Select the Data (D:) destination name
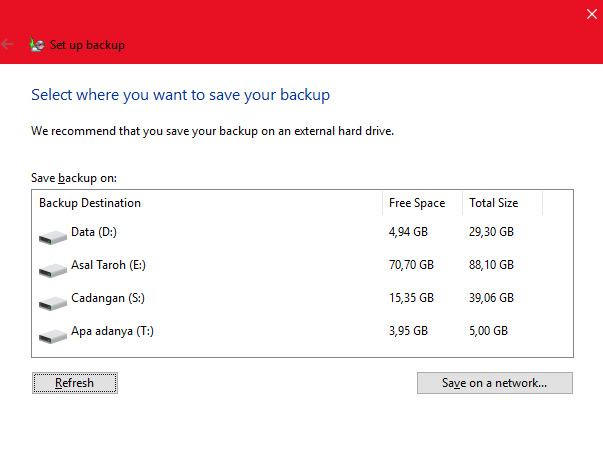This screenshot has height=461, width=603. [x=94, y=232]
